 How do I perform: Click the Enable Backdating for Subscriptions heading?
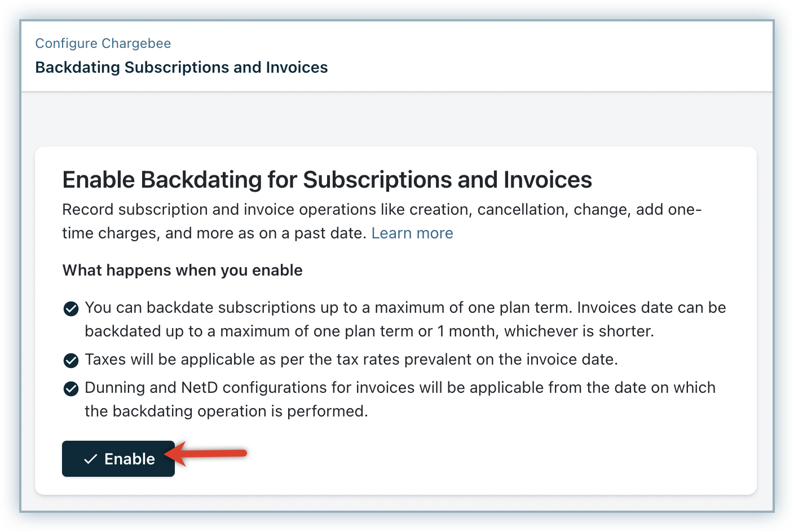pos(327,180)
